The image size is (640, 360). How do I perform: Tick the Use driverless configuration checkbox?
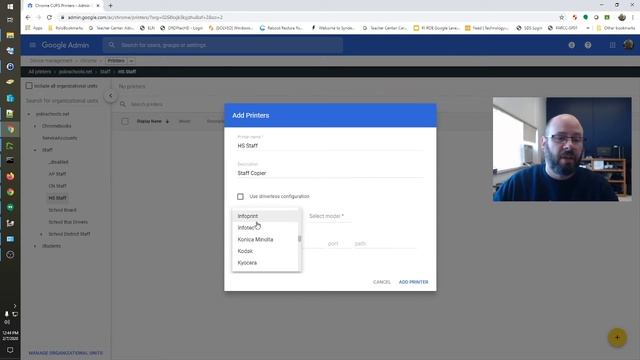coord(240,196)
